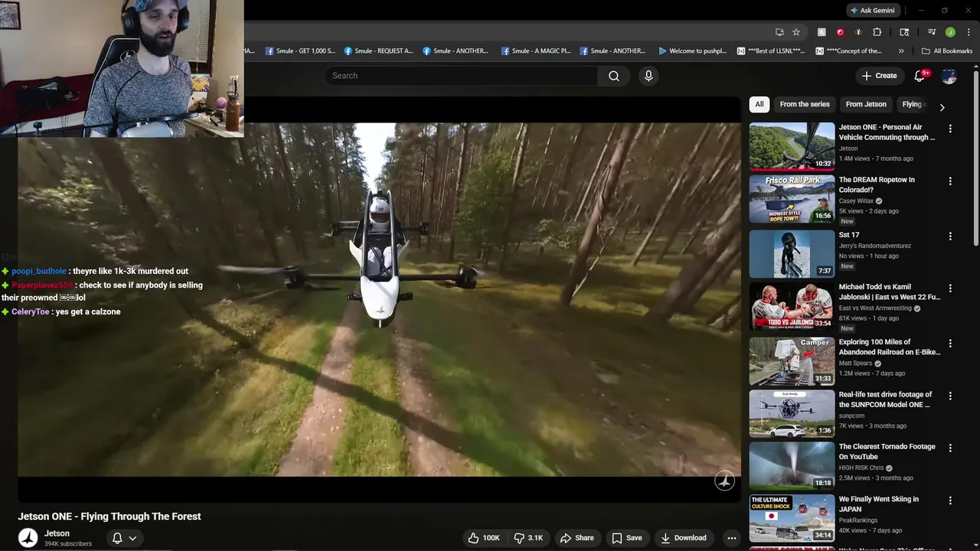Expand the hidden bookmarks chevron

coord(901,51)
